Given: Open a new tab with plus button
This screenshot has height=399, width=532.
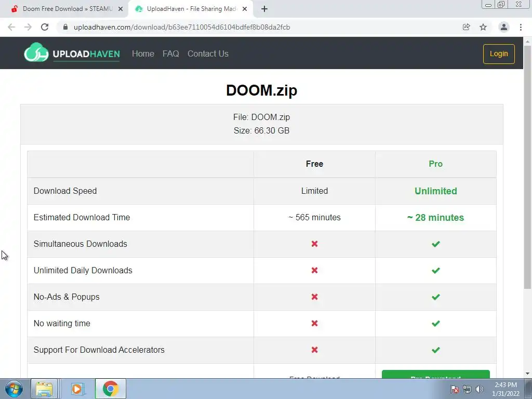Looking at the screenshot, I should point(264,9).
